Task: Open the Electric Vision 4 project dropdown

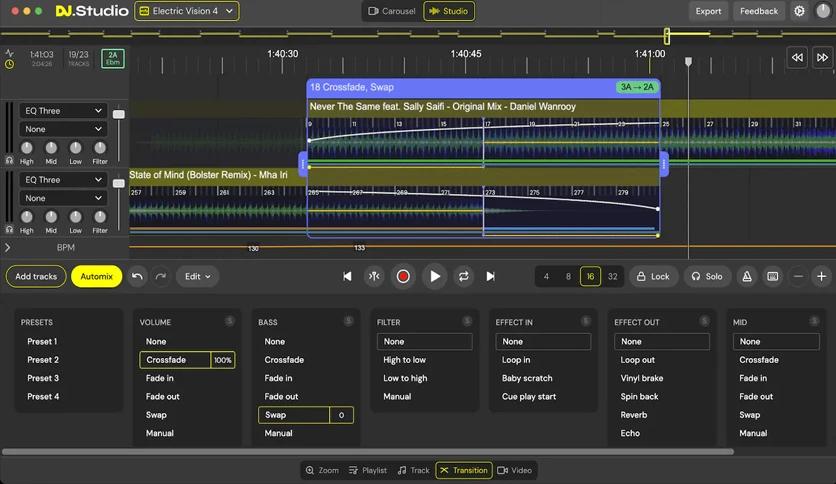Action: pyautogui.click(x=187, y=11)
